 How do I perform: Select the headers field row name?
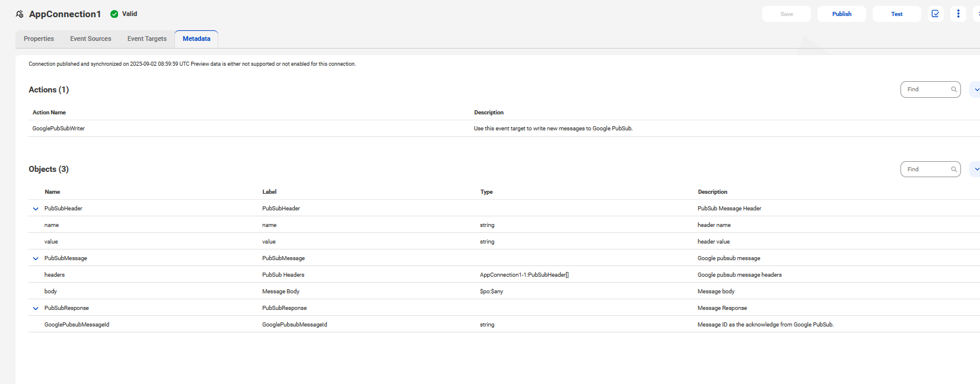55,275
